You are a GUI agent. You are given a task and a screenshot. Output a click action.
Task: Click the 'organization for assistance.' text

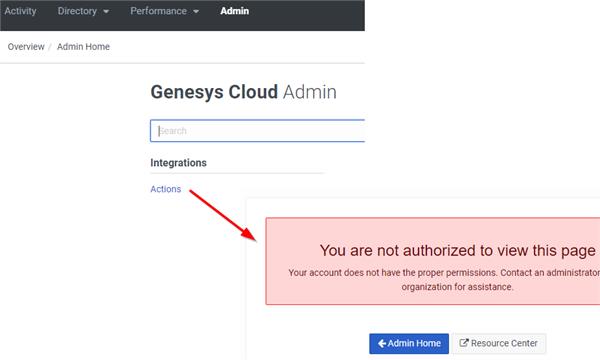point(457,287)
